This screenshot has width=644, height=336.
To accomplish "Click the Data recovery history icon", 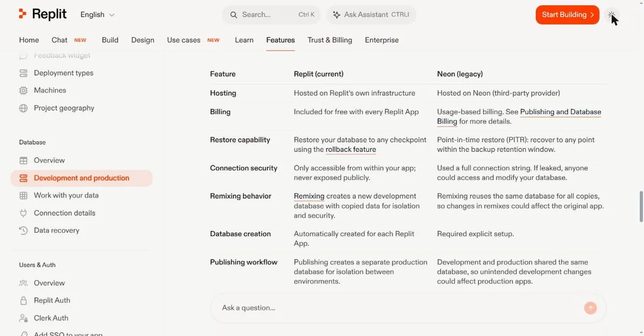I will 23,231.
